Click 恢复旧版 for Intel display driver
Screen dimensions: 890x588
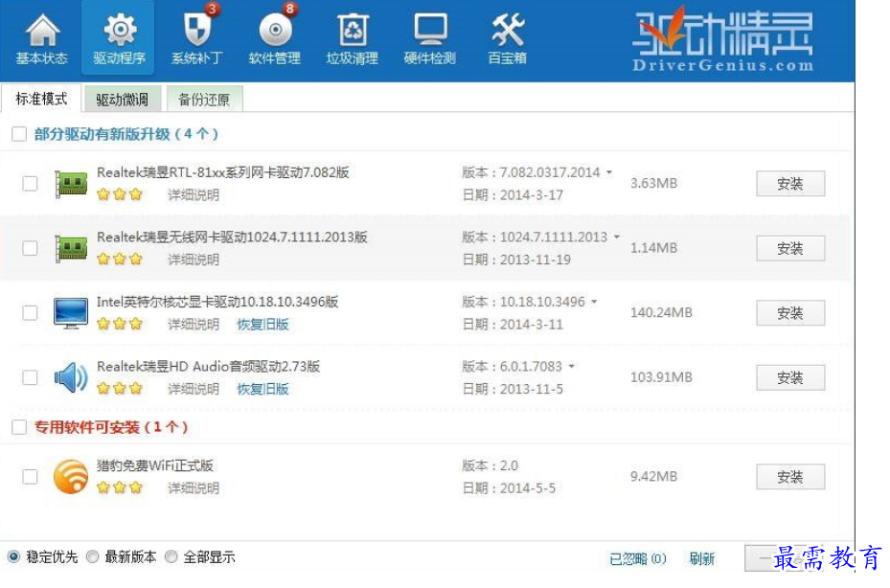coord(262,325)
